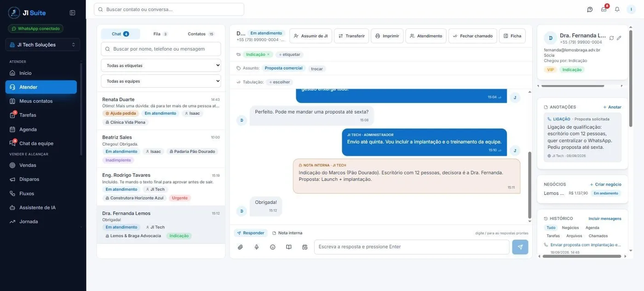
Task: Click + escolher for Tabulação
Action: coord(280,82)
